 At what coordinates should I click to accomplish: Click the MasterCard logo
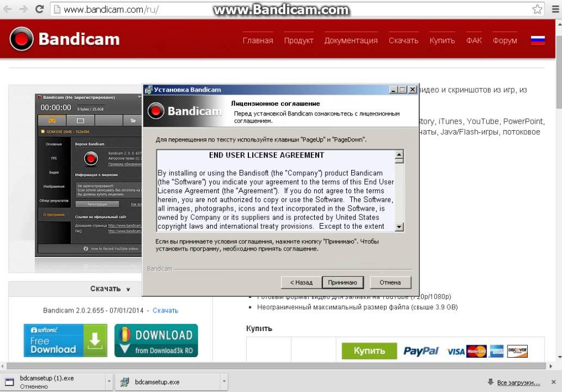tap(477, 351)
